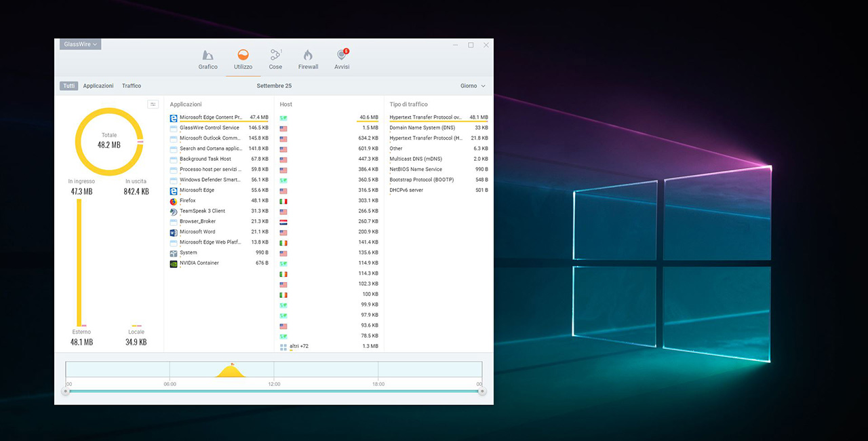This screenshot has height=441, width=868.
Task: Click the Microsoft Edge Content Process icon
Action: pos(174,117)
